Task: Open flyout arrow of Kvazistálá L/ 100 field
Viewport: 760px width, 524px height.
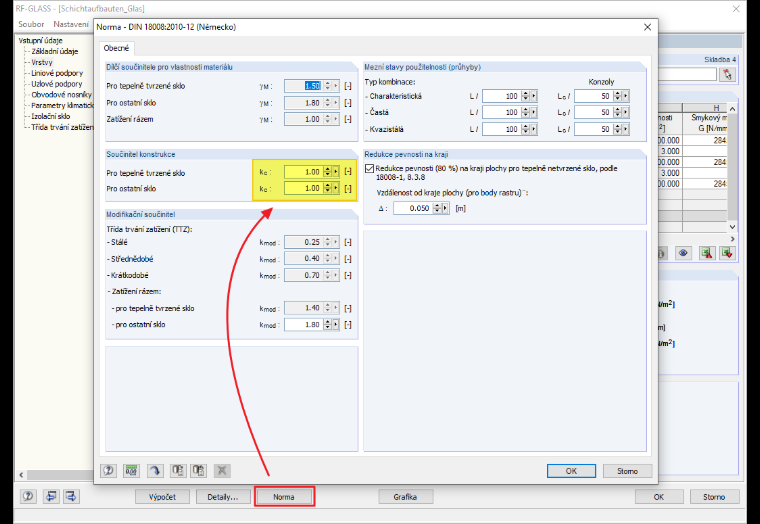Action: (534, 129)
